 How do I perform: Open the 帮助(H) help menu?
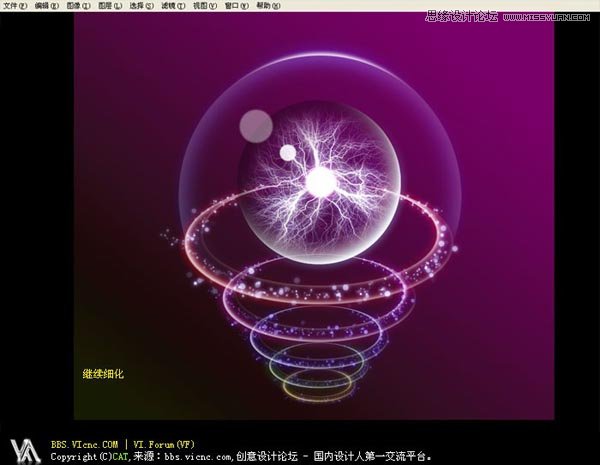click(268, 6)
